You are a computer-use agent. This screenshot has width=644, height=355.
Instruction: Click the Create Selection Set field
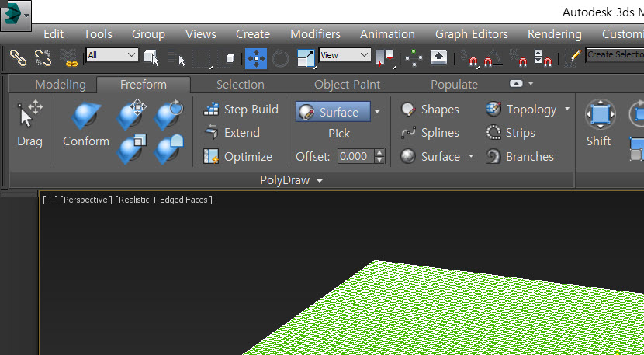(615, 54)
